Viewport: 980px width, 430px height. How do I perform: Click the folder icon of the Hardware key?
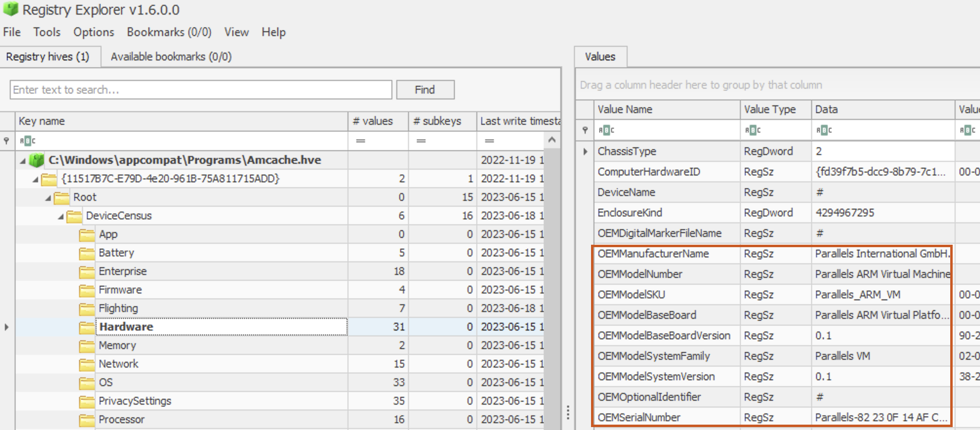tap(87, 328)
